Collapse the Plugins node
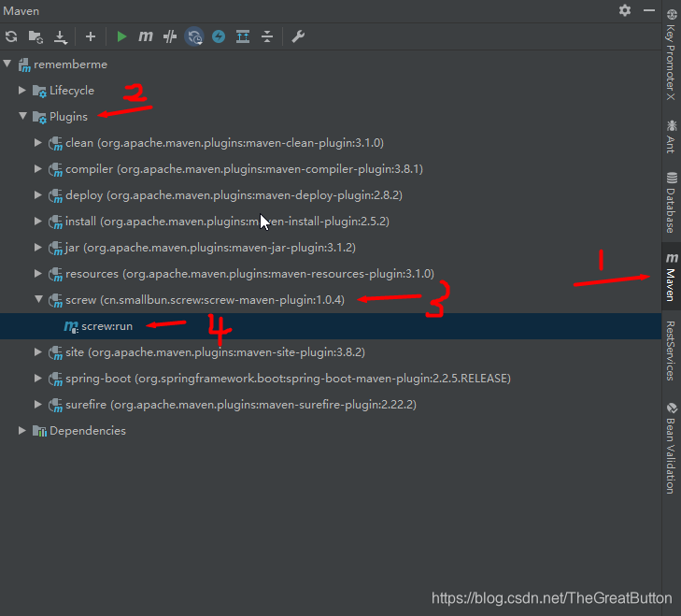Screen dimensions: 681x616 pos(23,116)
